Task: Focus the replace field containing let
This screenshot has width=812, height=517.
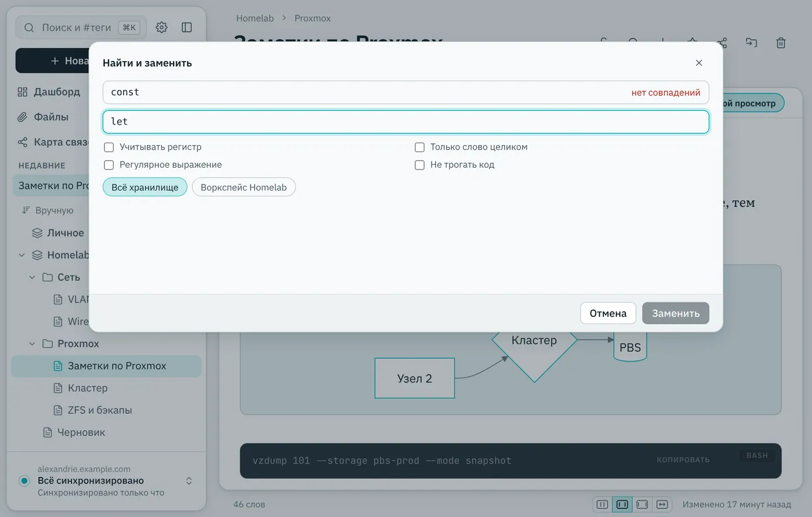Action: 406,122
